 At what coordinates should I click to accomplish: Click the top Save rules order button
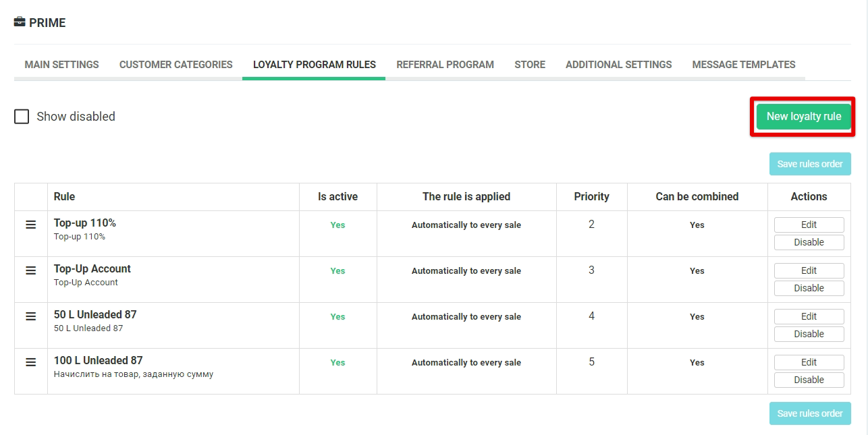coord(809,164)
